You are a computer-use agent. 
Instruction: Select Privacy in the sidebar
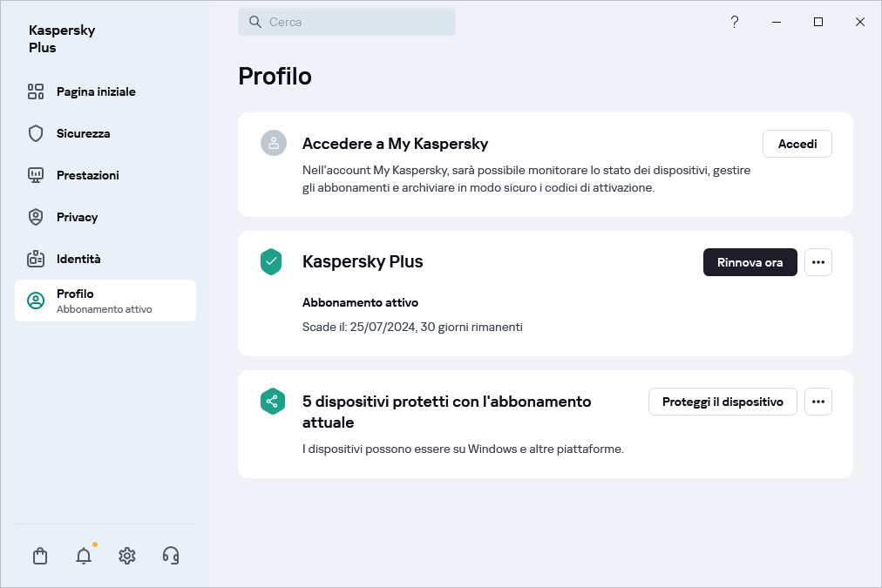(x=77, y=217)
